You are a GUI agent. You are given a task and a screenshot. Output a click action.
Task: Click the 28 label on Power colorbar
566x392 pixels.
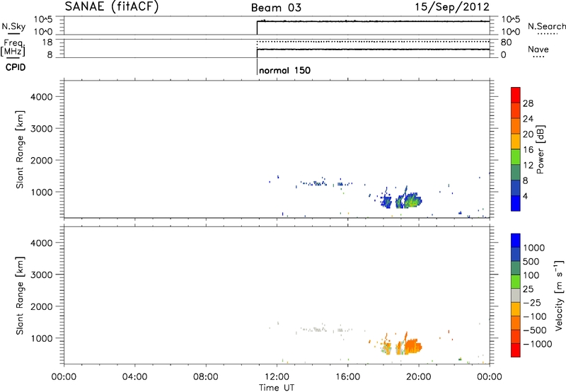[x=528, y=103]
